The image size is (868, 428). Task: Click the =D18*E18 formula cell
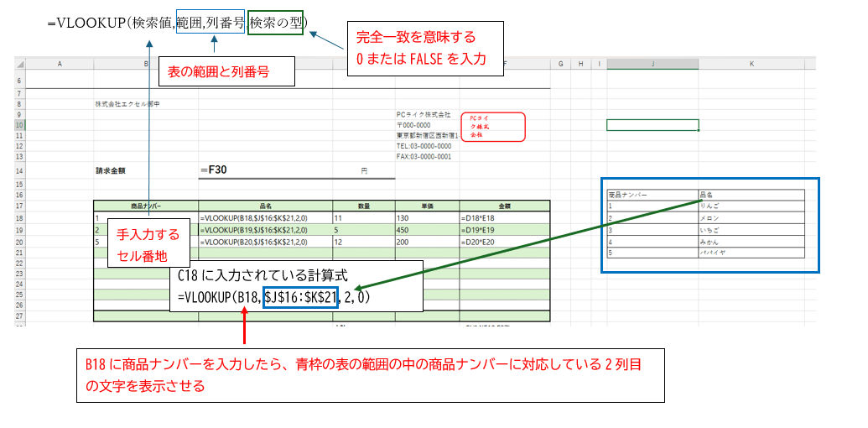pyautogui.click(x=504, y=219)
